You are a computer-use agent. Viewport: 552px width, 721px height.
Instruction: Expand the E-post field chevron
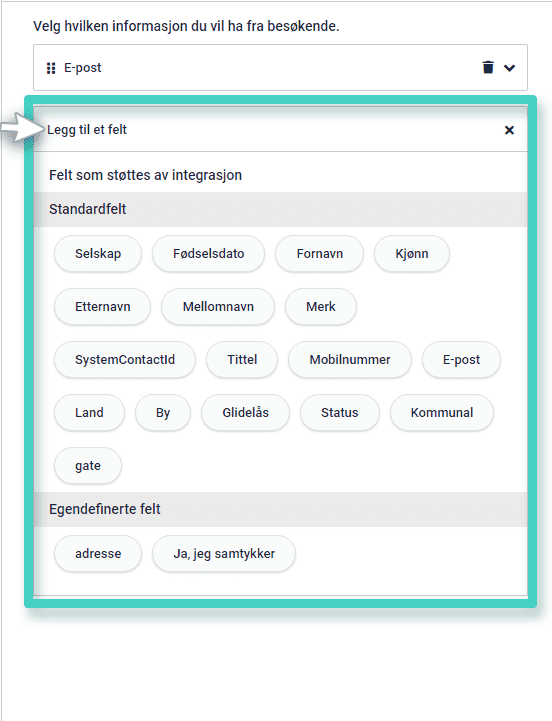coord(509,68)
